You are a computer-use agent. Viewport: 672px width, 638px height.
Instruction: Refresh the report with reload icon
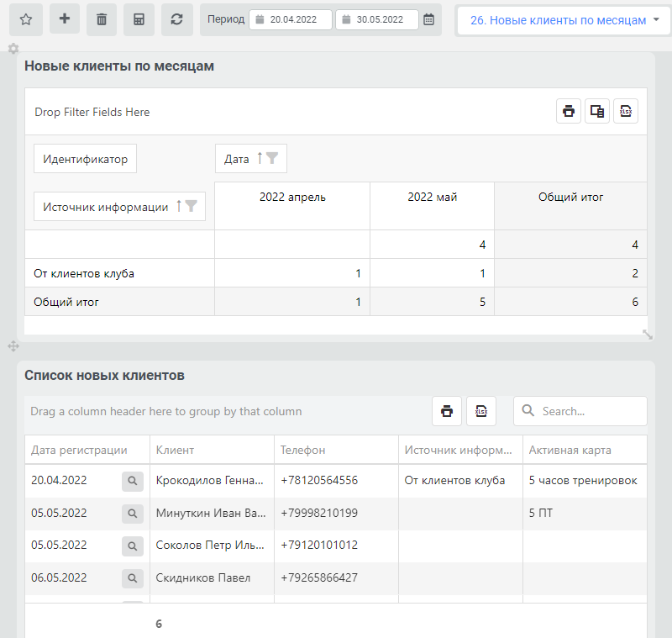coord(176,19)
